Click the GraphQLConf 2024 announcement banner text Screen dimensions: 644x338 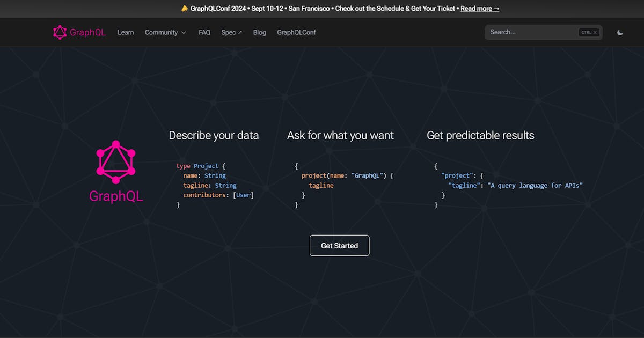click(325, 9)
